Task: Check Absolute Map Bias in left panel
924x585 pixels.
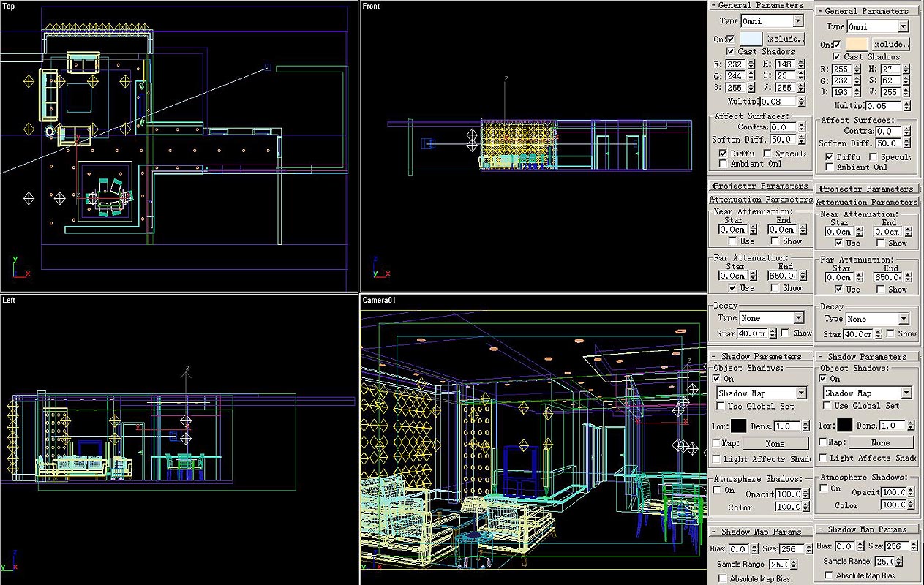Action: pos(723,578)
